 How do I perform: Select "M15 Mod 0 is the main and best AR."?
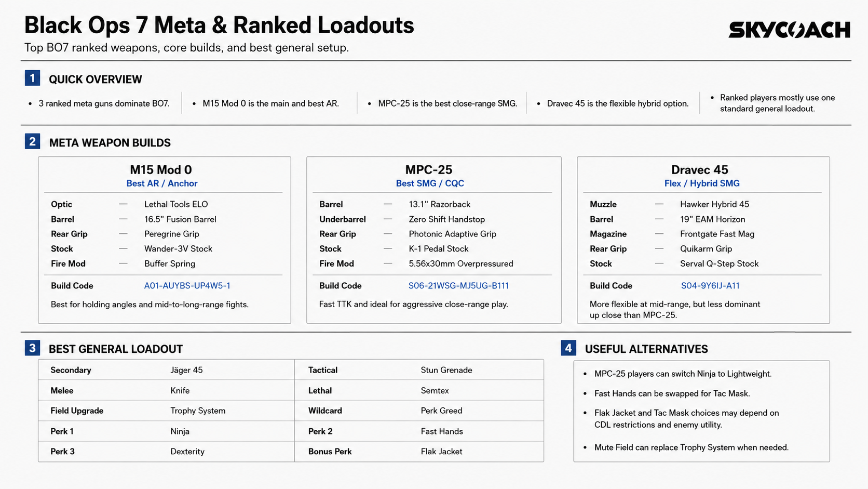[270, 103]
